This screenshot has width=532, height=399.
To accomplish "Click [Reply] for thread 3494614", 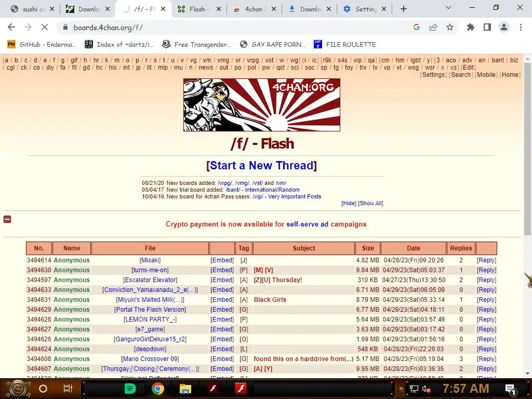I will [486, 260].
